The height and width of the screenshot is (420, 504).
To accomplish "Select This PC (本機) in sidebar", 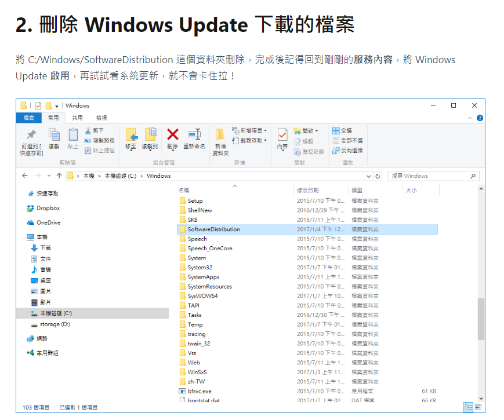I will 37,237.
